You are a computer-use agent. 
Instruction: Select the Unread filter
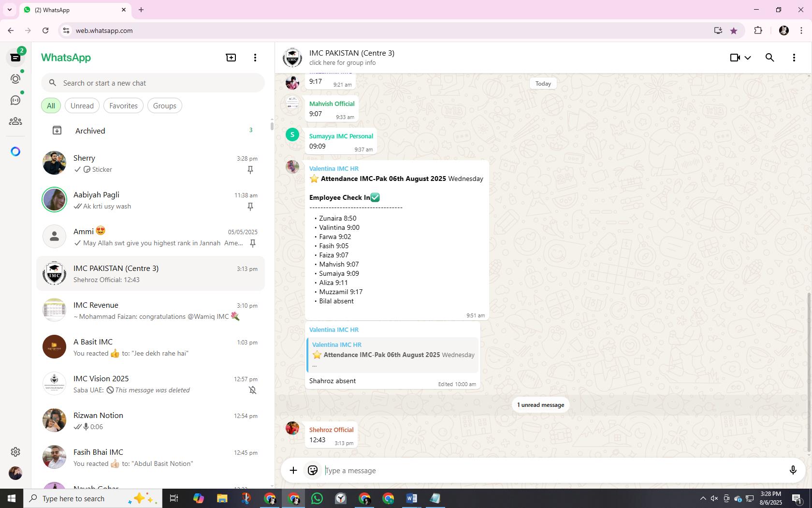tap(82, 105)
